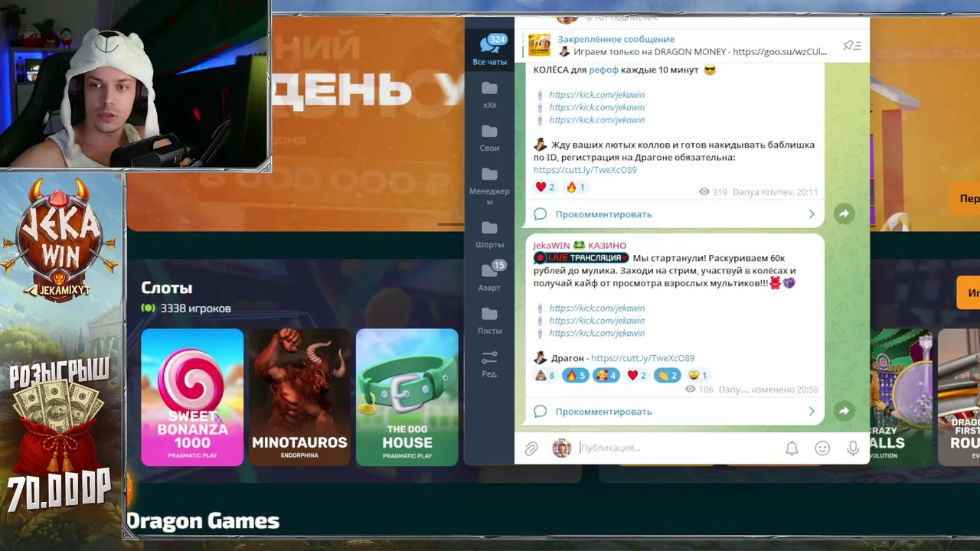The width and height of the screenshot is (980, 551).
Task: Toggle the last emoji reaction with count 1
Action: click(697, 375)
